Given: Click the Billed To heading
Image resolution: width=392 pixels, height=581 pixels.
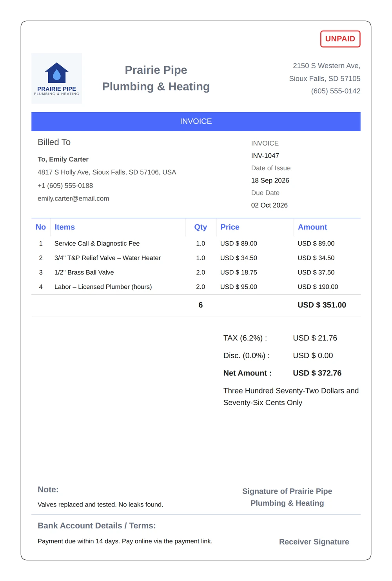Looking at the screenshot, I should (54, 142).
